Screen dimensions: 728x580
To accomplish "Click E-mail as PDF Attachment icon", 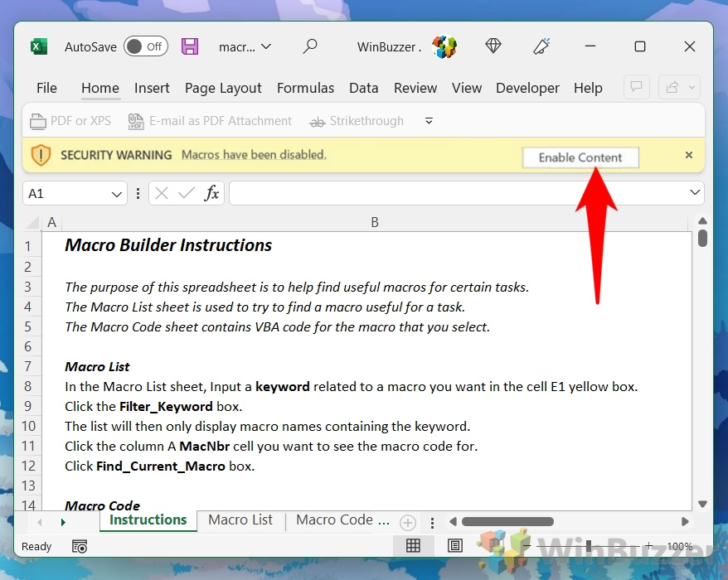I will [136, 121].
